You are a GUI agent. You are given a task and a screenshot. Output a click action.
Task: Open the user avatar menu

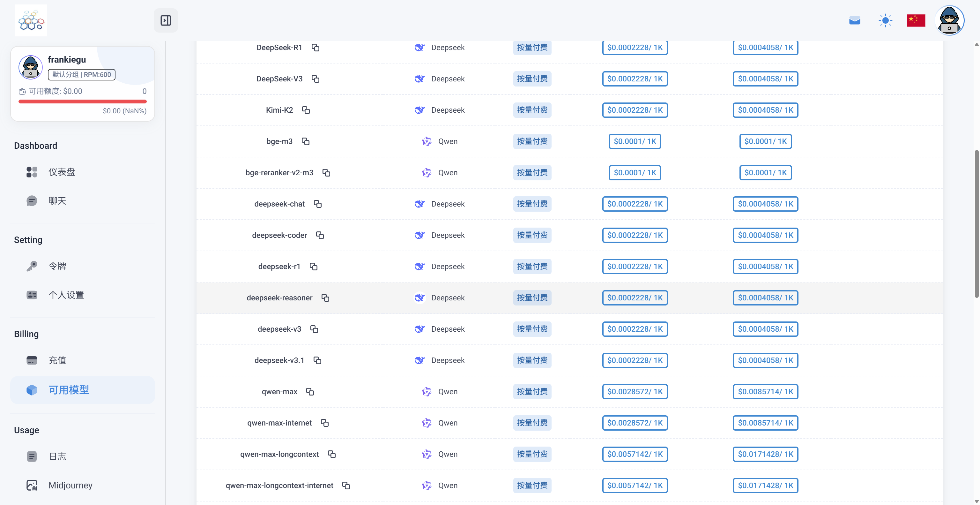[949, 20]
